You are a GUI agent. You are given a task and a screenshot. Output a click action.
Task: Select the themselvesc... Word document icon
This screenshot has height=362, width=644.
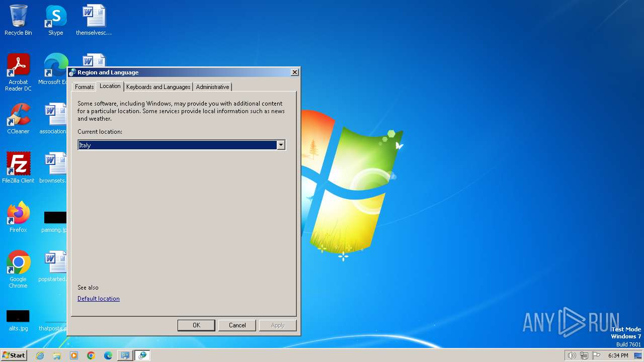(x=94, y=20)
